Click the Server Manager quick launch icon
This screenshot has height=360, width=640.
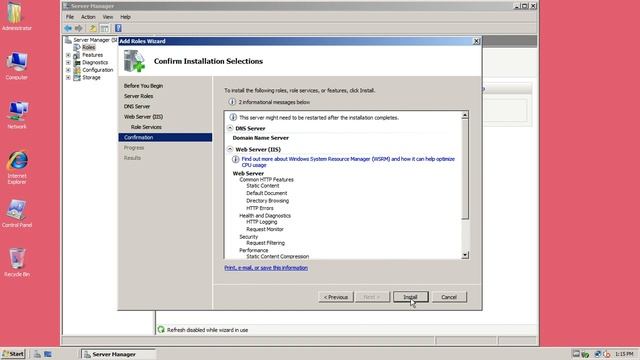pyautogui.click(x=37, y=354)
